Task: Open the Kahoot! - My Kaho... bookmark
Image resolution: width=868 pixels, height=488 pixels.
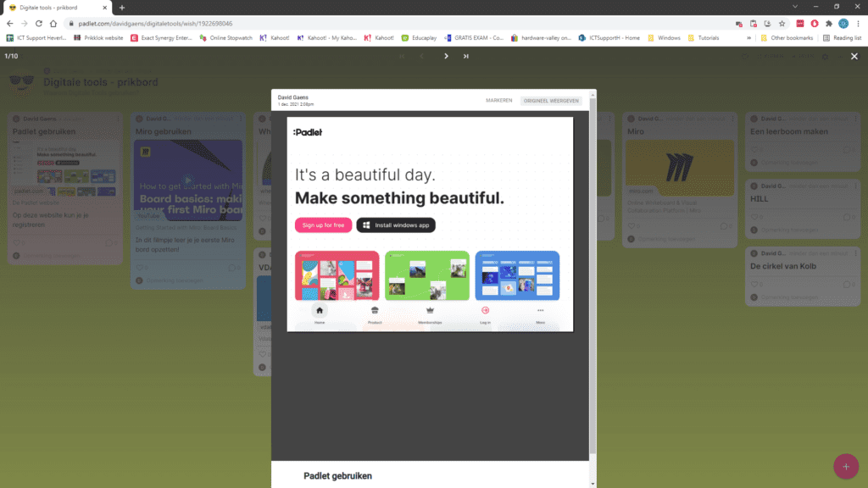Action: [326, 38]
